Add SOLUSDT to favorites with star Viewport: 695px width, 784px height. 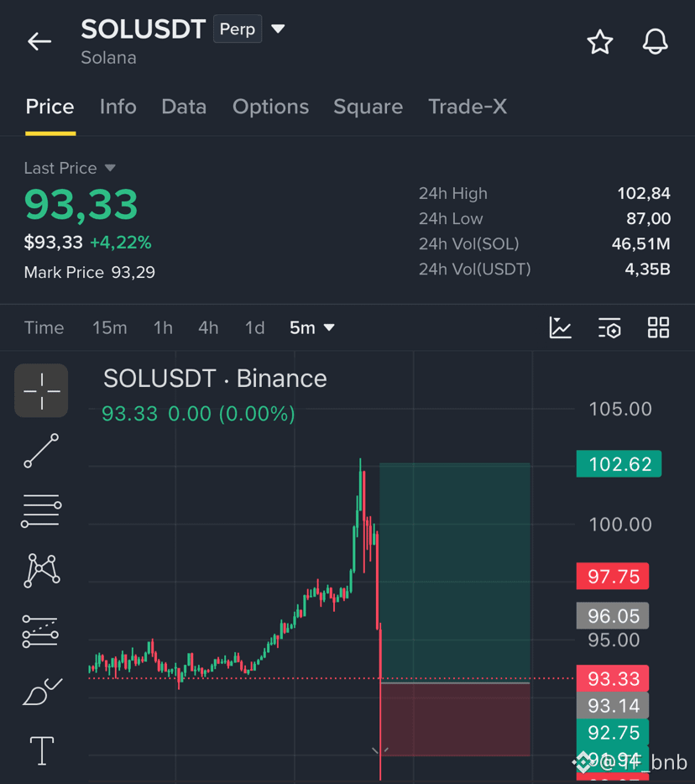(599, 41)
